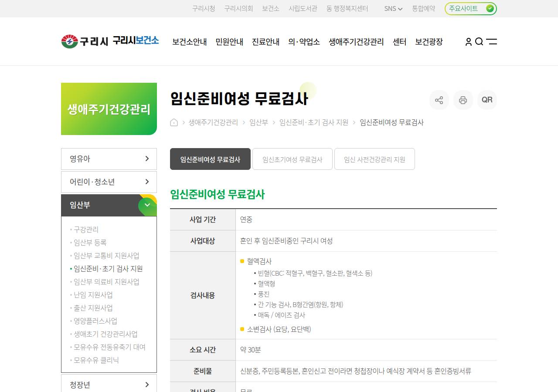Click the 주요사이트 button
This screenshot has width=558, height=392.
point(471,9)
